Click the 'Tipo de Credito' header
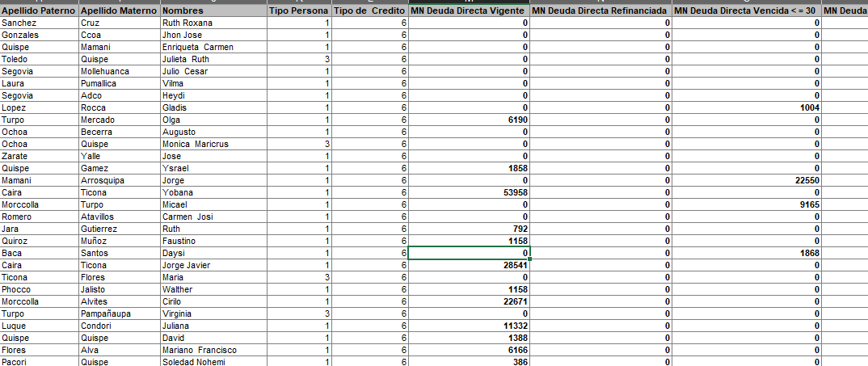Screen dimensions: 868x366 370,11
